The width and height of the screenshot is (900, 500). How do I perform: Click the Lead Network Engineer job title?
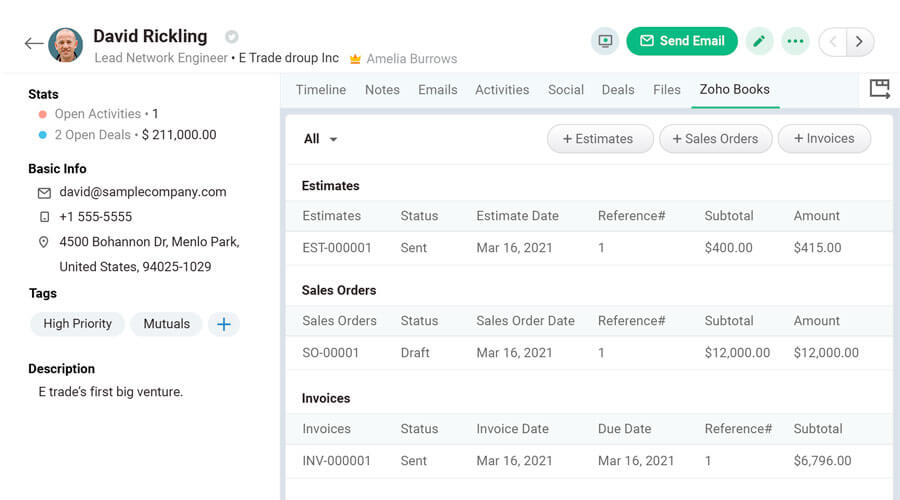point(161,58)
